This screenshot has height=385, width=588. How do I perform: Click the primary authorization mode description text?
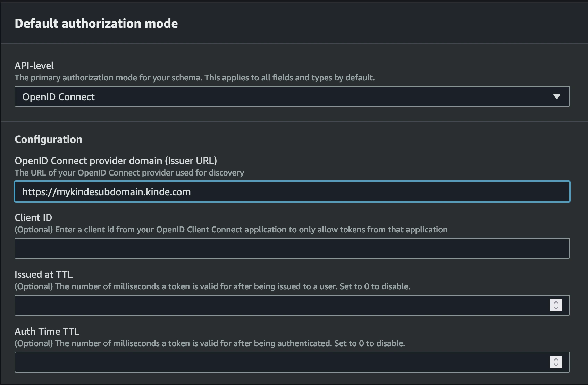tap(194, 78)
